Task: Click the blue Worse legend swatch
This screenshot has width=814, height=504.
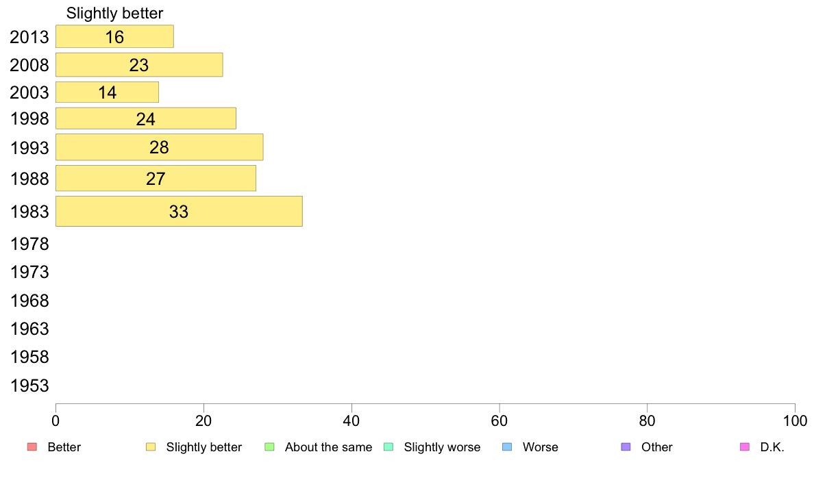Action: click(507, 447)
